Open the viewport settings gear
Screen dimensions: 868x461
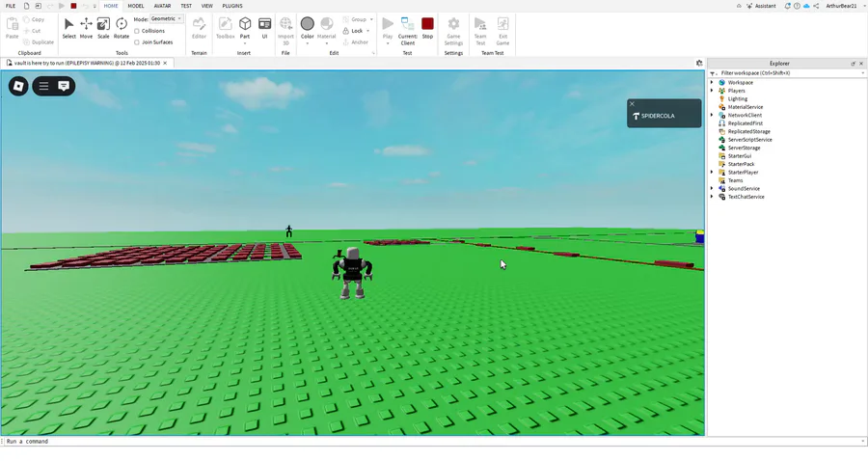(699, 63)
